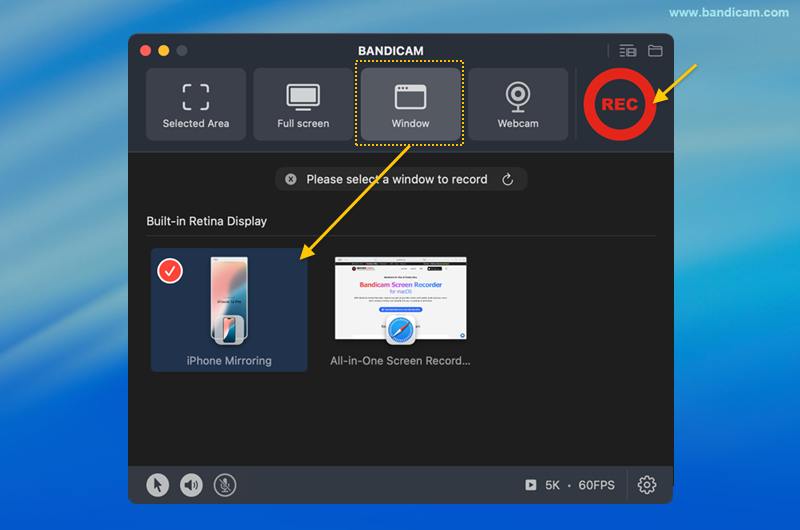Choose Full screen recording mode

[x=303, y=105]
